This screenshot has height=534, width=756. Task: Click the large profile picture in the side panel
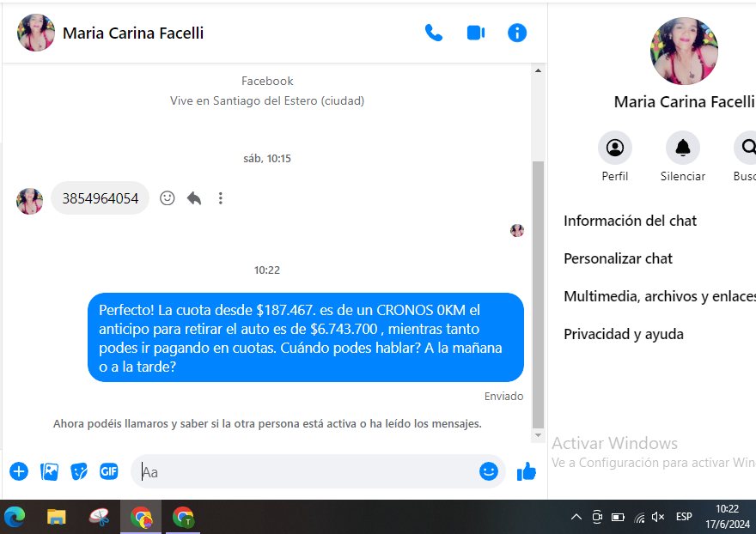click(x=684, y=52)
